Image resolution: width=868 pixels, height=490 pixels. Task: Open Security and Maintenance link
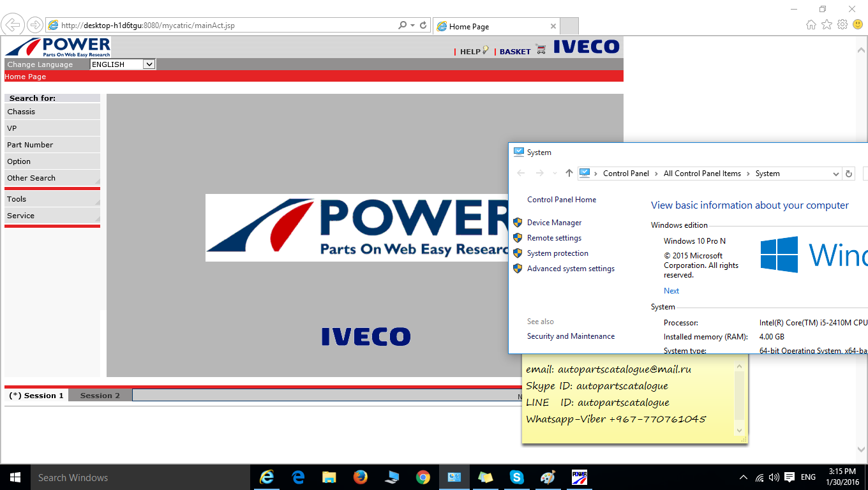(571, 336)
